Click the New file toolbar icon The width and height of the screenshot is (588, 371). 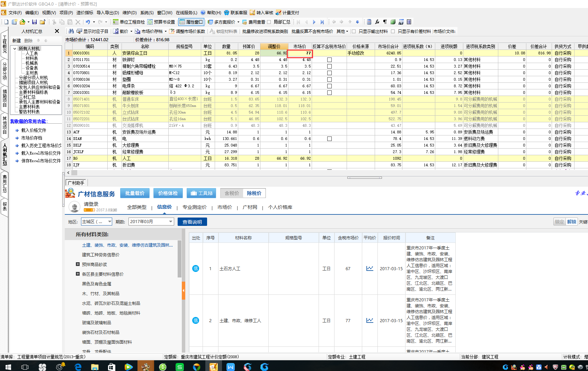point(6,22)
